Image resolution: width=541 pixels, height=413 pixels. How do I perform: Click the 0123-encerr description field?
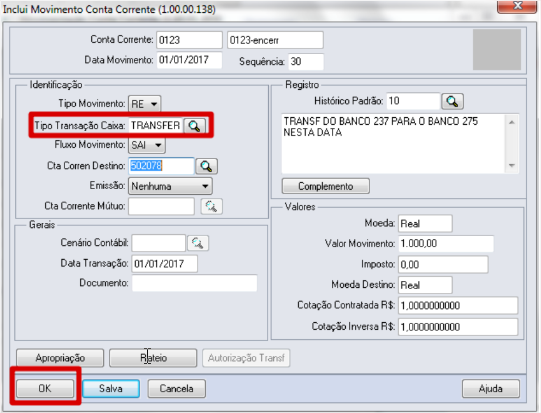click(275, 40)
